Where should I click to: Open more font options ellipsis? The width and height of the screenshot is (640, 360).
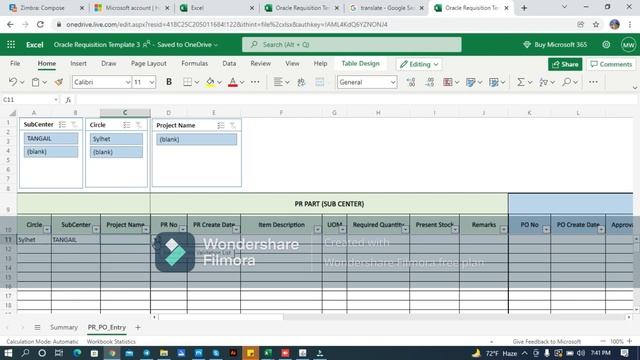(x=255, y=82)
